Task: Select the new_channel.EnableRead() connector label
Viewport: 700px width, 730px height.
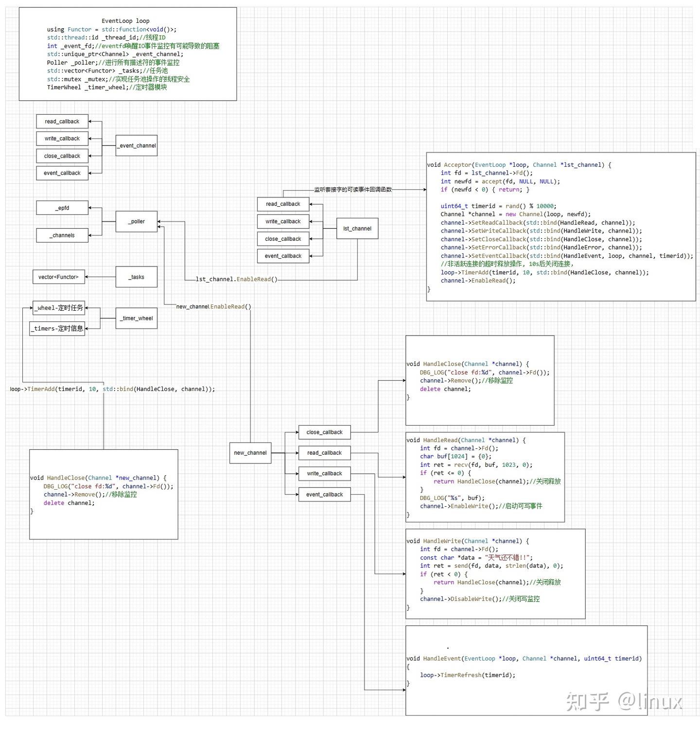Action: tap(213, 306)
